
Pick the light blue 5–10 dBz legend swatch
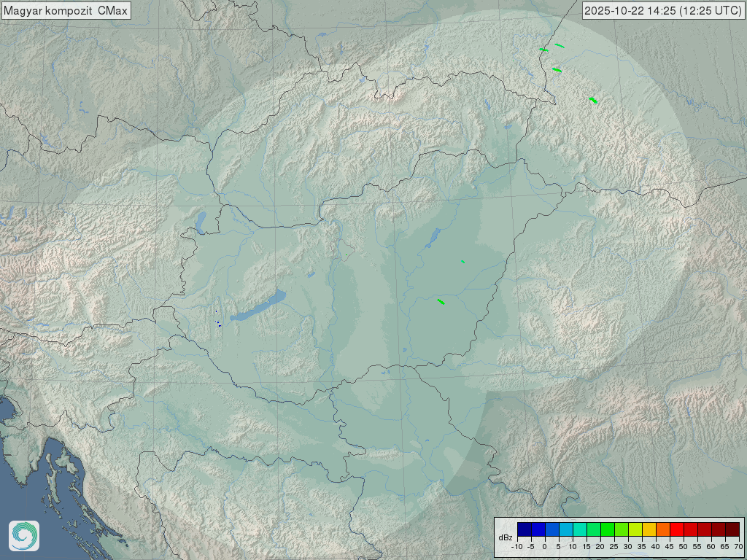coord(565,529)
